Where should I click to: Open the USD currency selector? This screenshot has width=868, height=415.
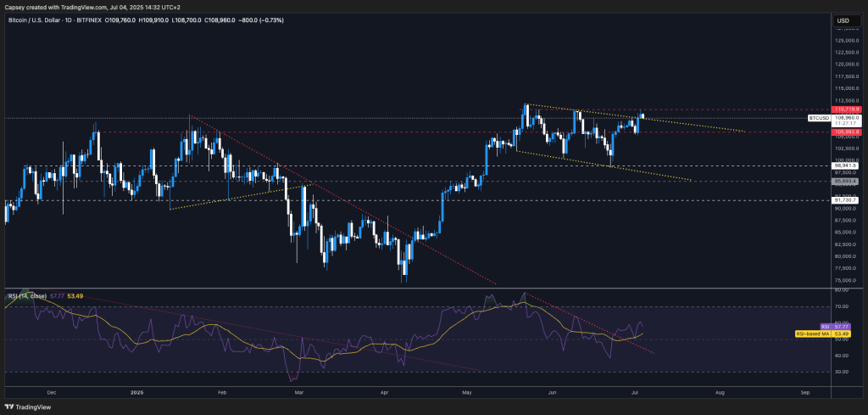pos(843,20)
